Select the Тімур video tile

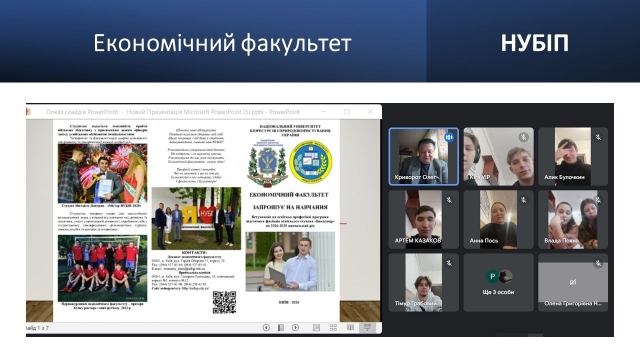424,282
